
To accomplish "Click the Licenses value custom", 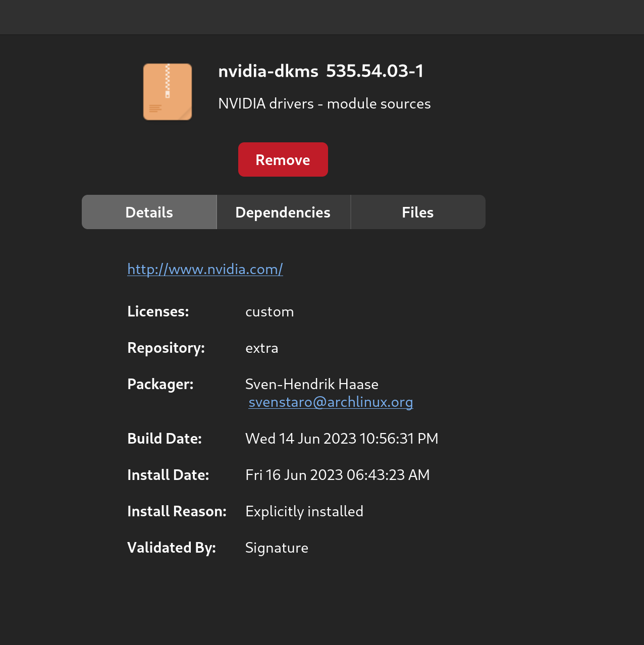I will (x=270, y=311).
